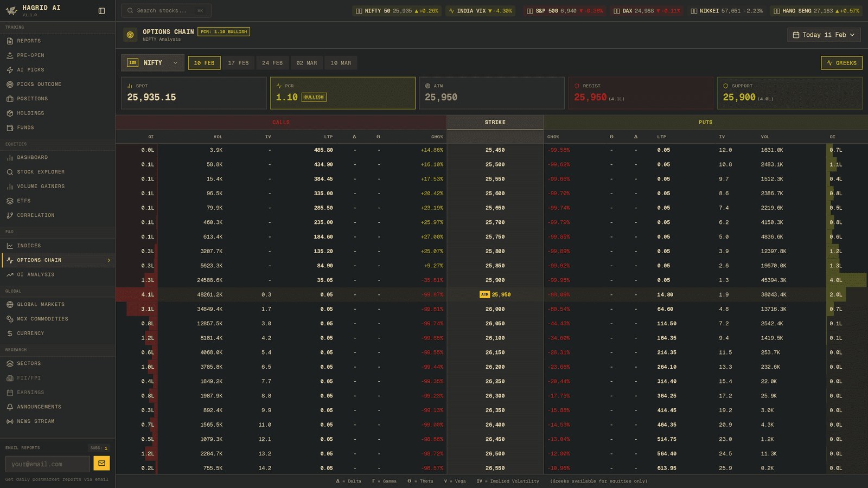868x488 pixels.
Task: Select the 10 FEB expiry tab
Action: pyautogui.click(x=204, y=63)
